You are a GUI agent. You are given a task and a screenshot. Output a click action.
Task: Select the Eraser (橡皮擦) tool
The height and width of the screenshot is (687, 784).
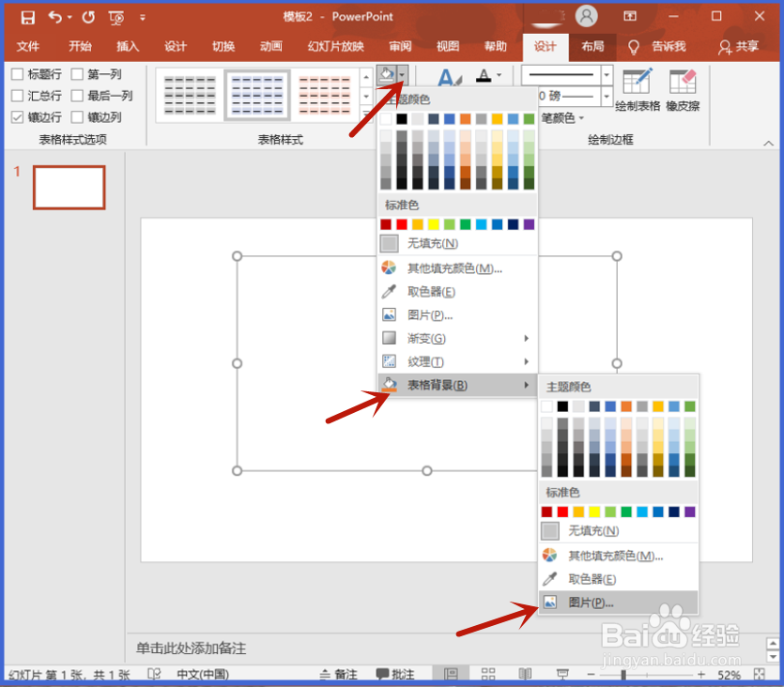click(683, 90)
